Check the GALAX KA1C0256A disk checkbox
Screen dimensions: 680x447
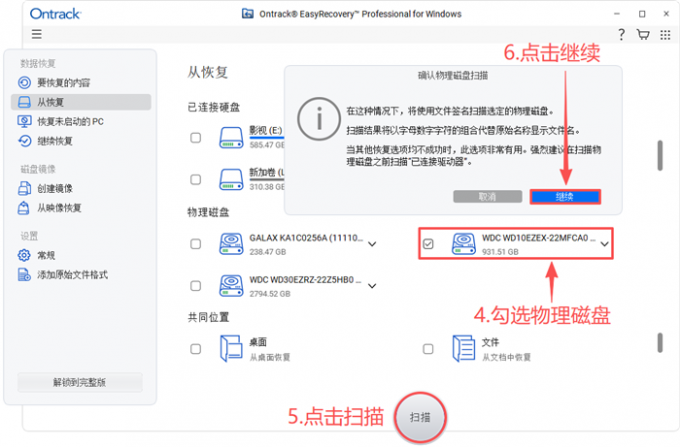196,244
